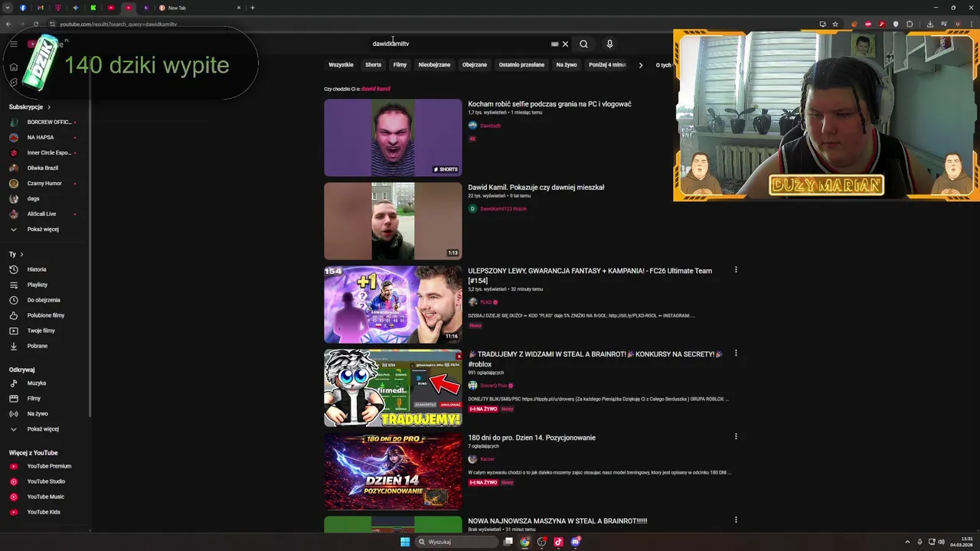Select the Obejrzane filter chip
Image resolution: width=980 pixels, height=551 pixels.
point(475,65)
